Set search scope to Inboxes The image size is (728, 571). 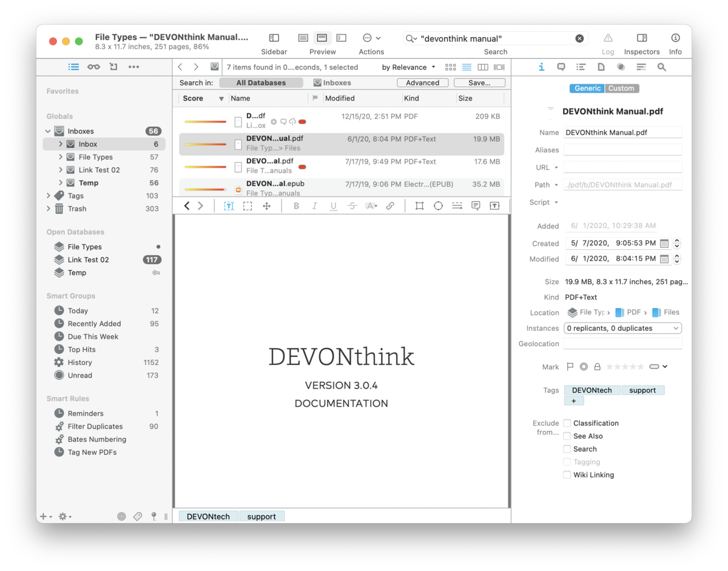point(332,83)
